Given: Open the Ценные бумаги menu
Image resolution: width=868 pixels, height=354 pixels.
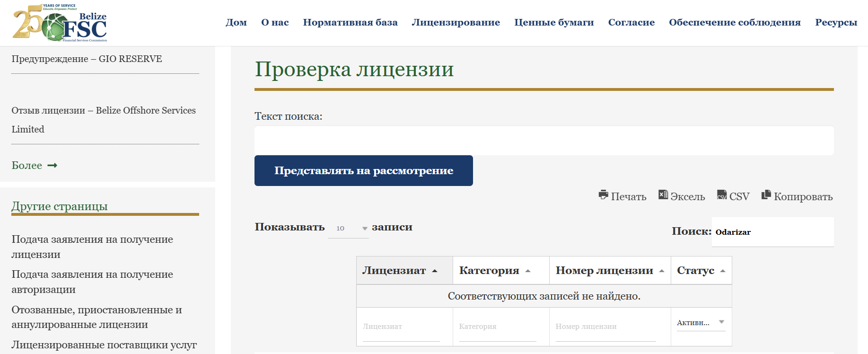Looking at the screenshot, I should pyautogui.click(x=554, y=22).
